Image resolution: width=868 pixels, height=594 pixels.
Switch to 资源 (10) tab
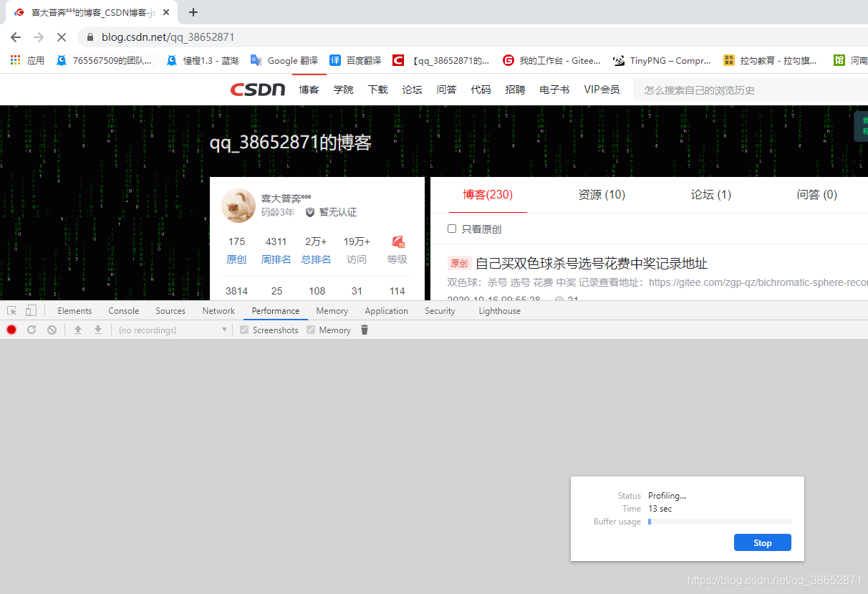602,195
